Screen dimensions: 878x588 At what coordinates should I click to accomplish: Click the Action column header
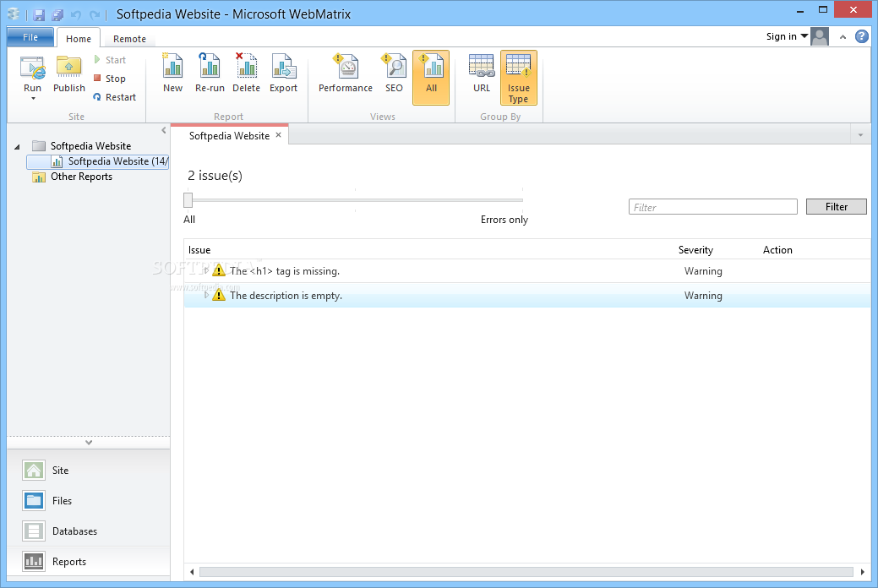[x=777, y=250]
